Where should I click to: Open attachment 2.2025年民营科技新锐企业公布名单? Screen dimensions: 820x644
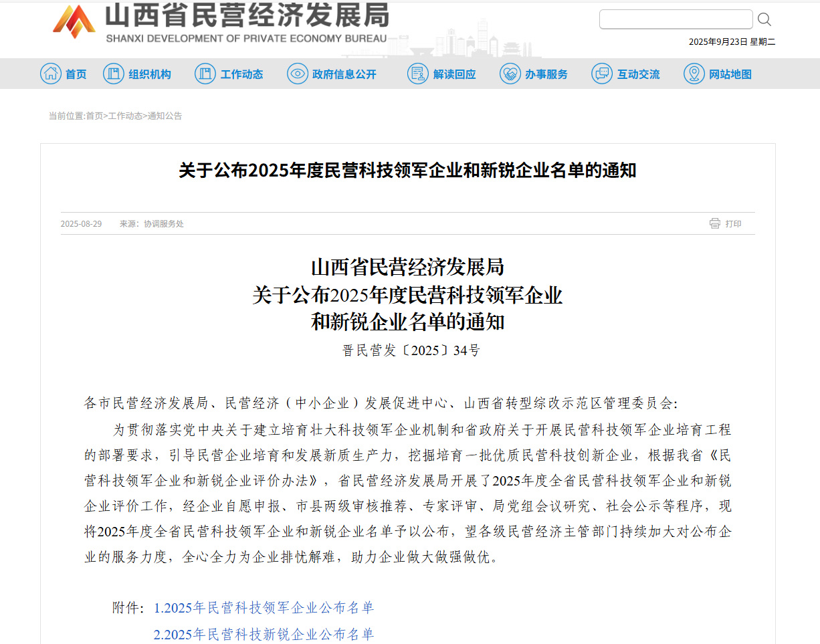[x=264, y=634]
